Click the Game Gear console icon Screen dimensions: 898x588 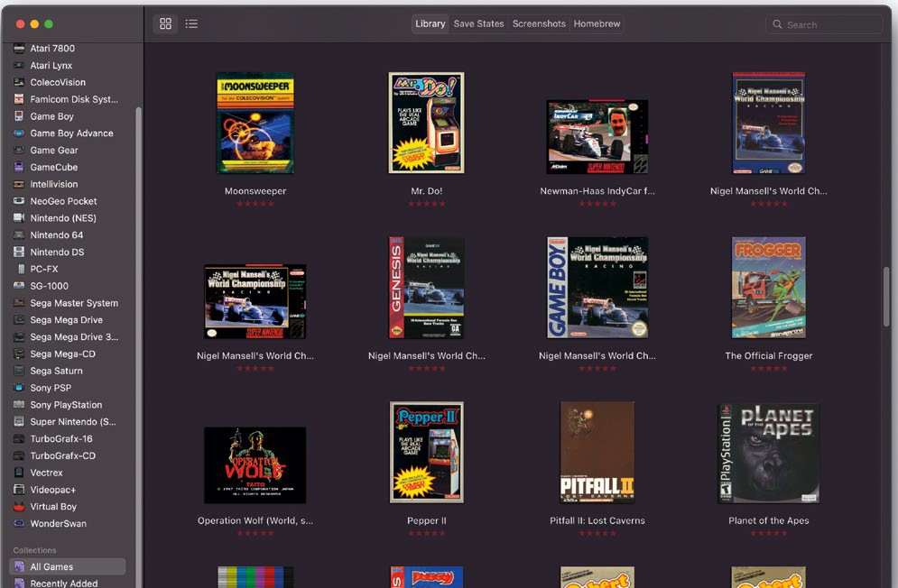[19, 150]
